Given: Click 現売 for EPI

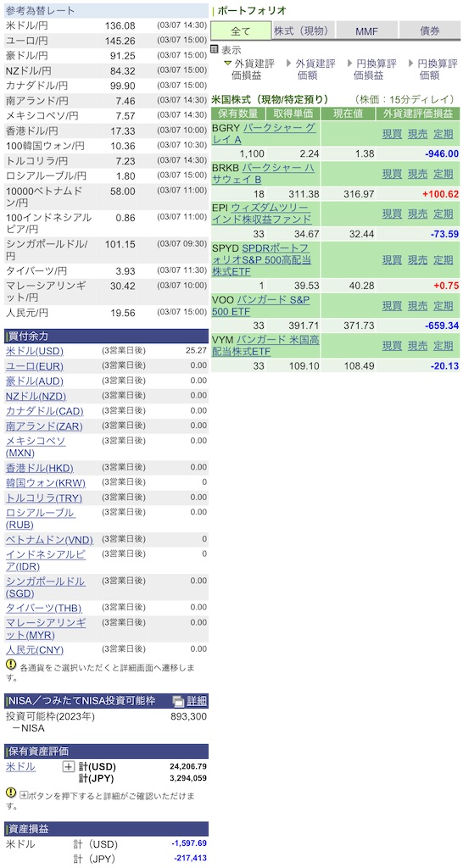Looking at the screenshot, I should pos(417,213).
